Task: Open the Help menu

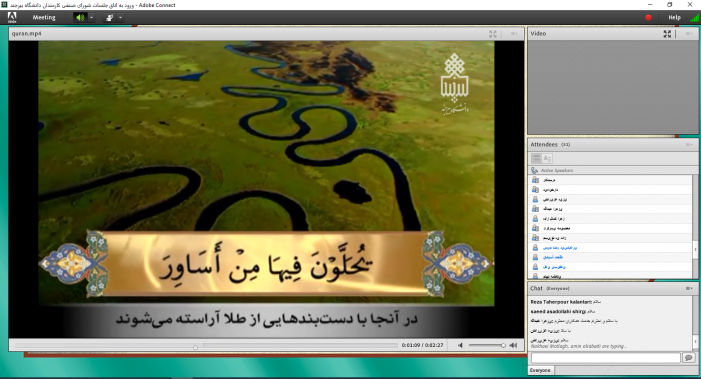Action: [674, 17]
